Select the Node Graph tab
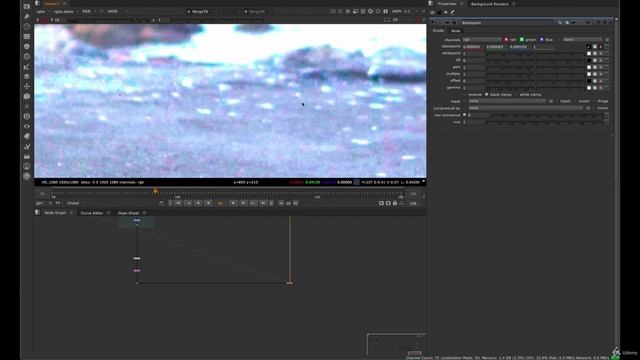The height and width of the screenshot is (360, 640). (x=55, y=213)
